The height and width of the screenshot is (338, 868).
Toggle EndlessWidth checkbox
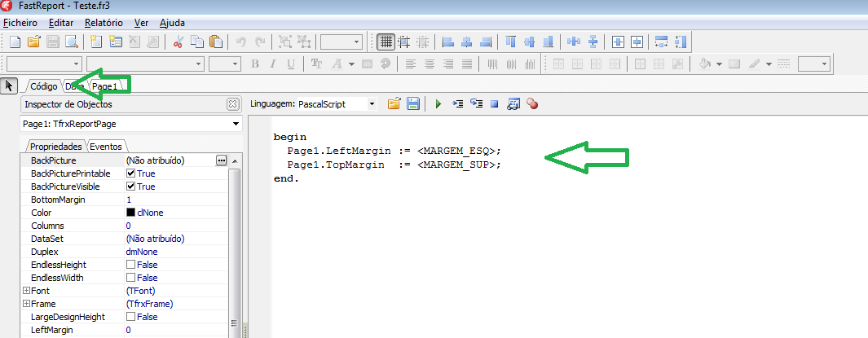(x=131, y=278)
